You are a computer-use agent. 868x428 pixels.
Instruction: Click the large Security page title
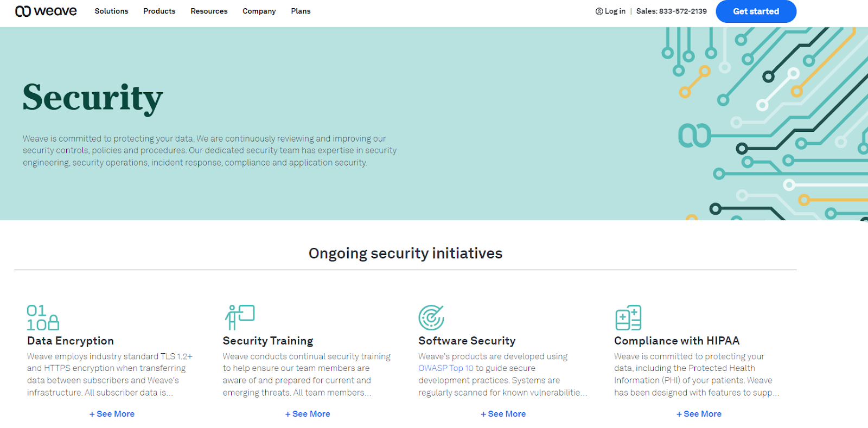[93, 98]
